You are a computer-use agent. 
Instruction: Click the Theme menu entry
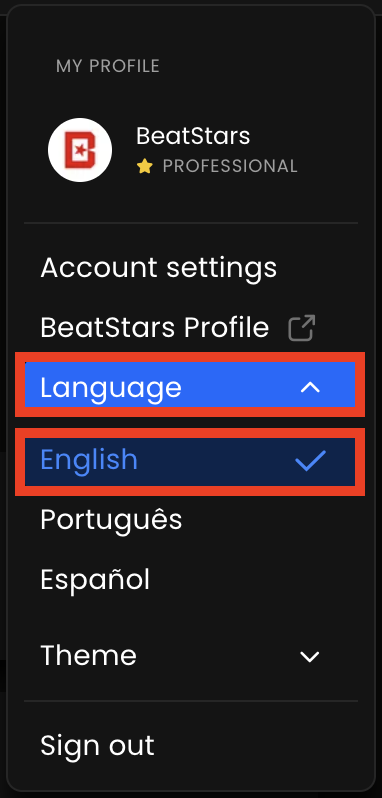[191, 656]
